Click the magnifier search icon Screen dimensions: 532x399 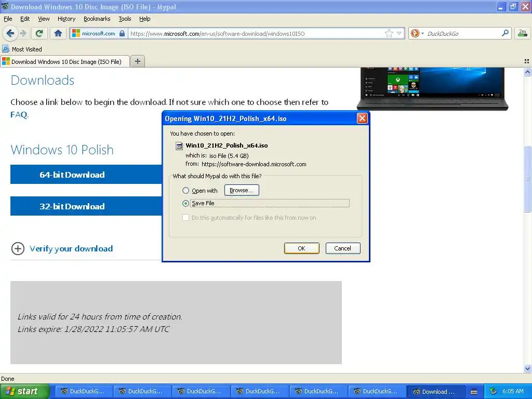[x=505, y=33]
